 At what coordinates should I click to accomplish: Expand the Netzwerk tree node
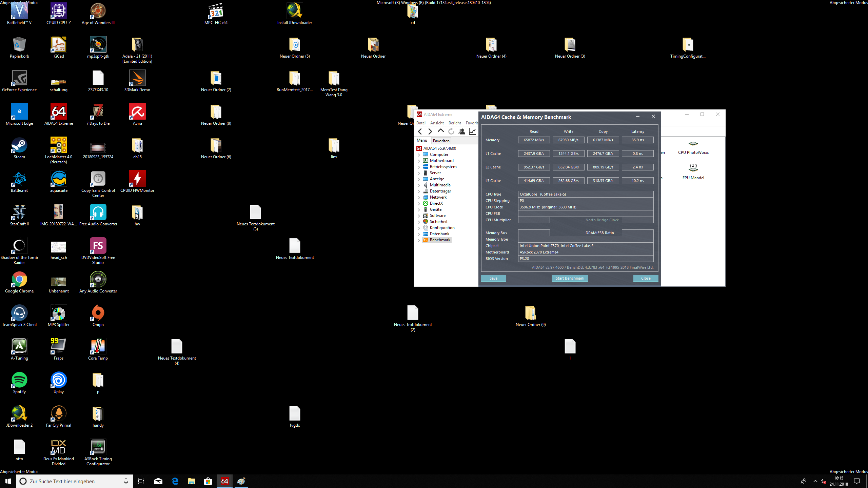click(x=419, y=197)
